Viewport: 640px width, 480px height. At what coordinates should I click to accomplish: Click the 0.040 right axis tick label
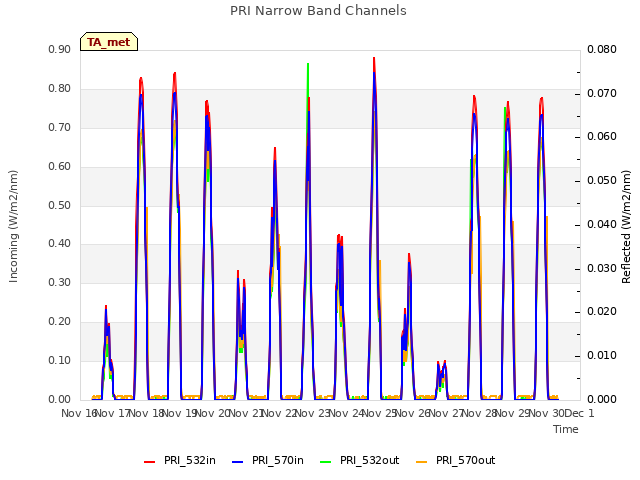602,224
